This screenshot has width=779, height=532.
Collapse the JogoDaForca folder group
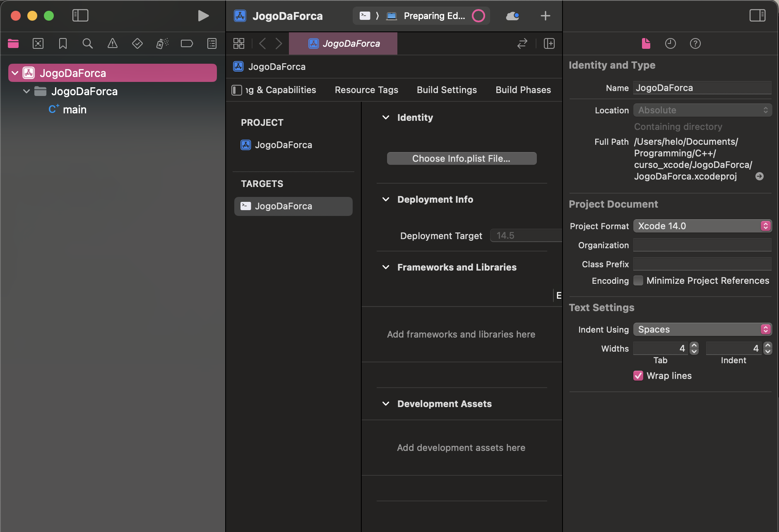click(x=26, y=91)
